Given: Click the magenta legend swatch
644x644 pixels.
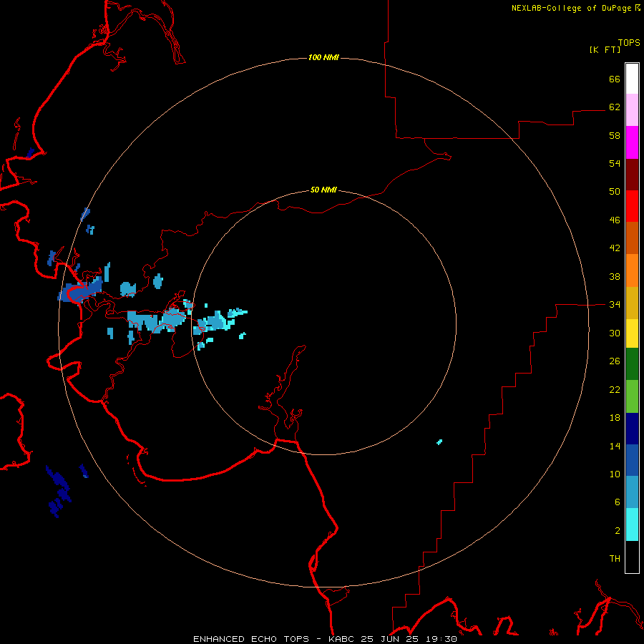Looking at the screenshot, I should click(x=632, y=142).
